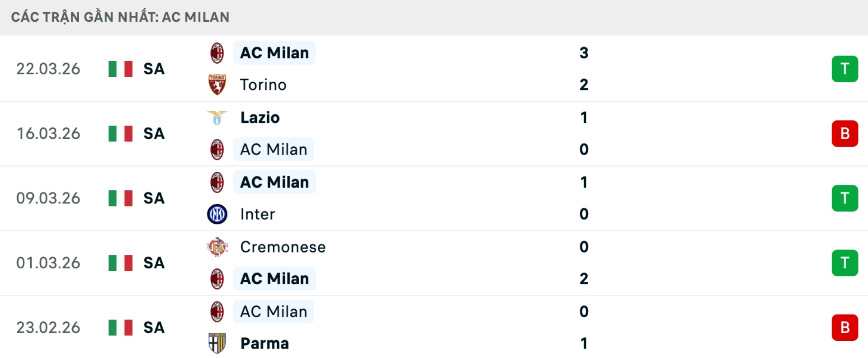Open the Cremonese team link

[x=283, y=247]
